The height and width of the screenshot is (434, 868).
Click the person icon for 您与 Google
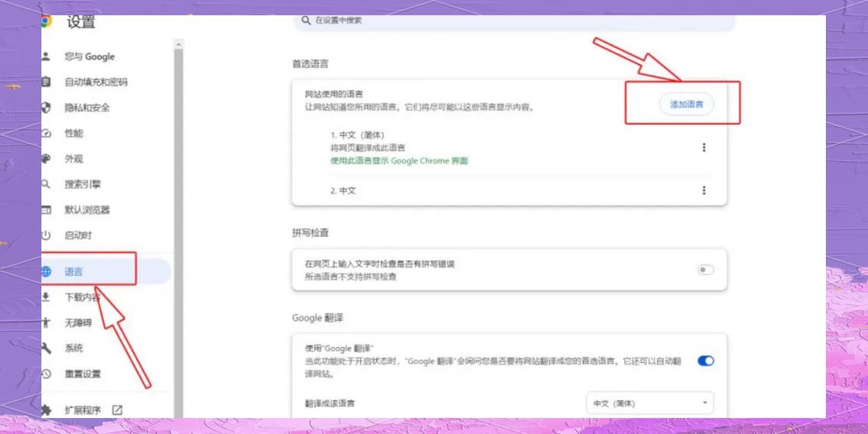(x=46, y=57)
